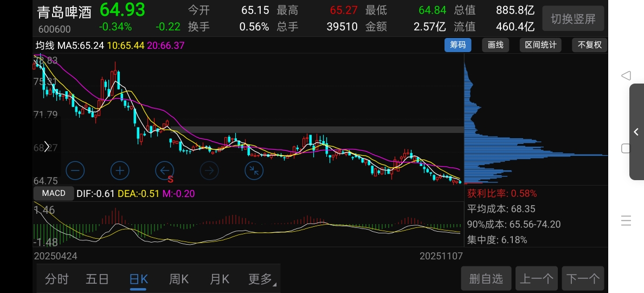Screen dimensions: 644x293
Task: Tap the 均线 moving average label
Action: pos(45,45)
